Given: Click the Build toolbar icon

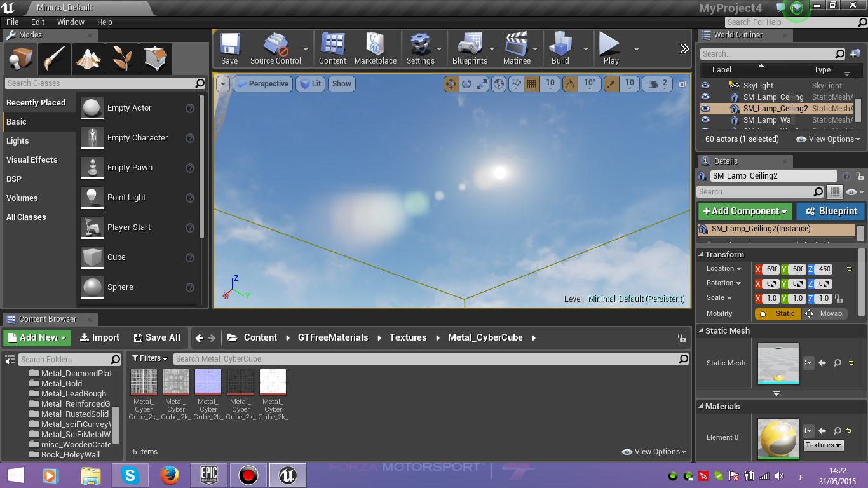Looking at the screenshot, I should [x=560, y=48].
